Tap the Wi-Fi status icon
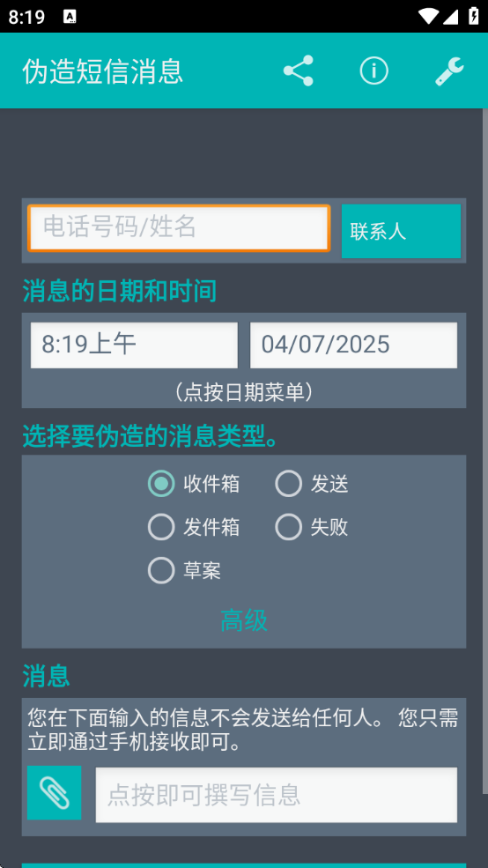Image resolution: width=488 pixels, height=868 pixels. [x=428, y=16]
